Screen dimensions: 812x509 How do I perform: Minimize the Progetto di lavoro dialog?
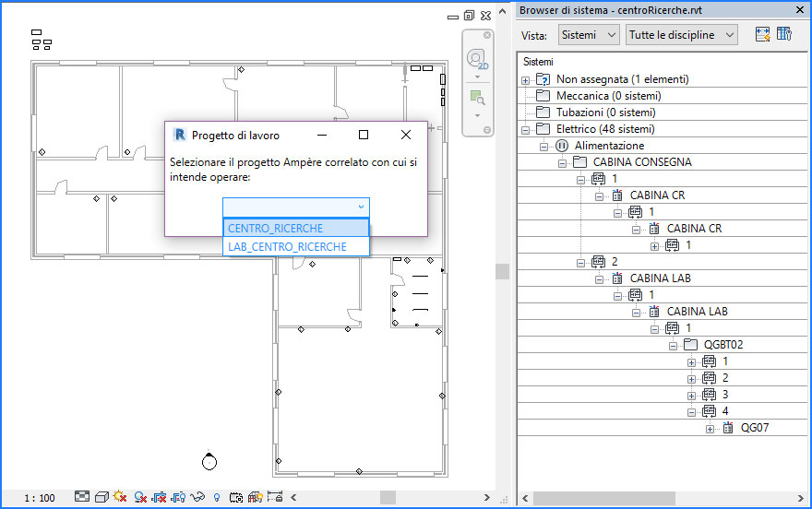click(x=322, y=135)
